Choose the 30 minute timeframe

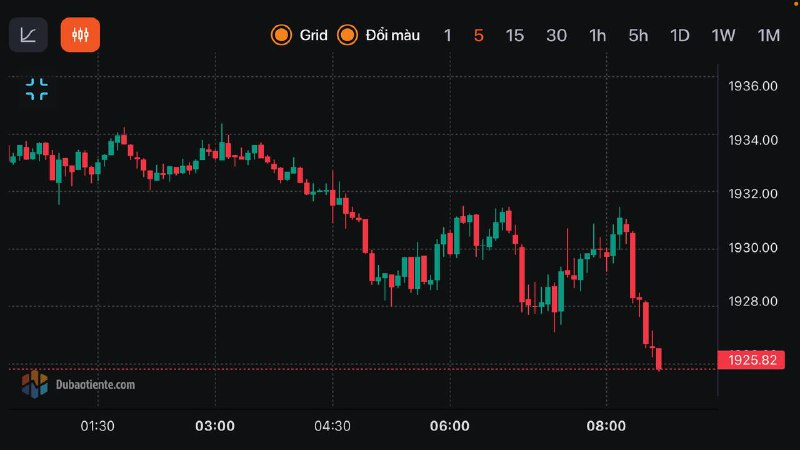pyautogui.click(x=556, y=35)
